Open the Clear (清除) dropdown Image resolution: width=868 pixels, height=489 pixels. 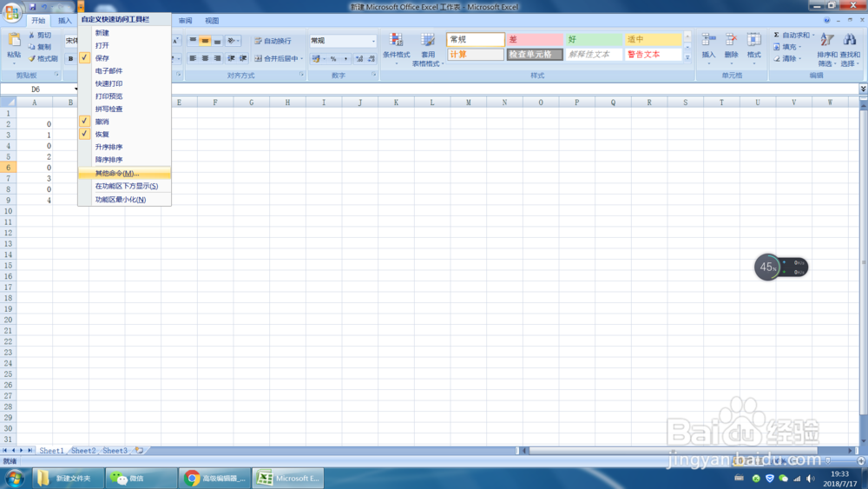[788, 58]
